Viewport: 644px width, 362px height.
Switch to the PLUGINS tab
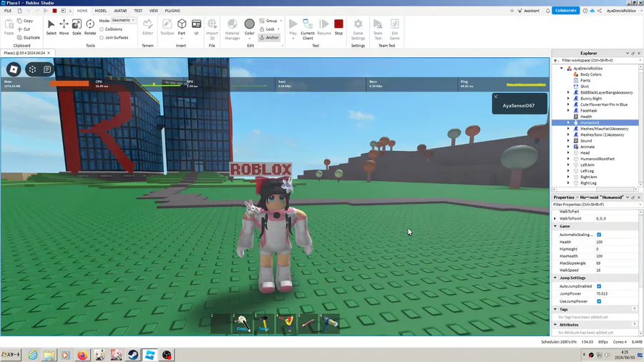click(172, 11)
